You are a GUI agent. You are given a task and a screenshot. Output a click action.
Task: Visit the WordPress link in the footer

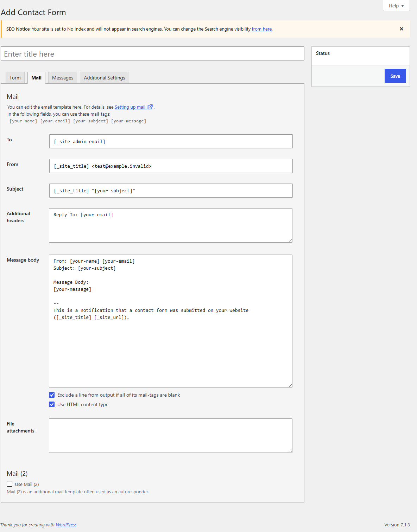pos(66,525)
